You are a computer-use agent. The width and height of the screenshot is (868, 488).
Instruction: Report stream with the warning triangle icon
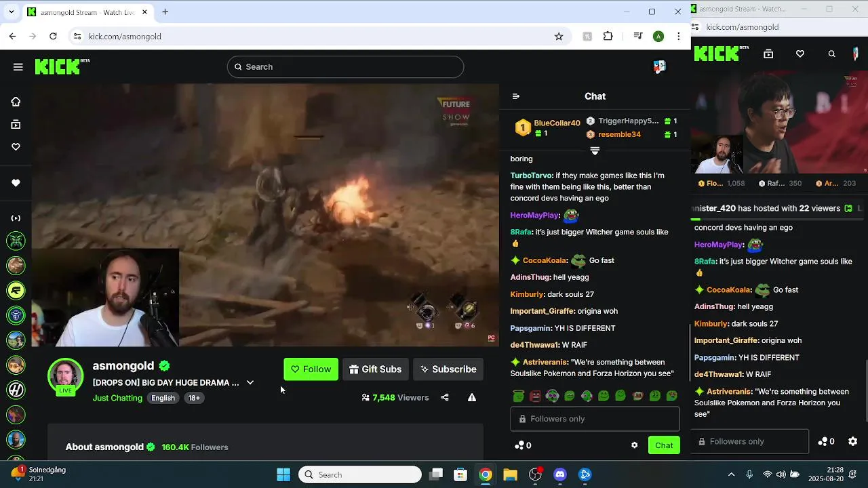471,398
